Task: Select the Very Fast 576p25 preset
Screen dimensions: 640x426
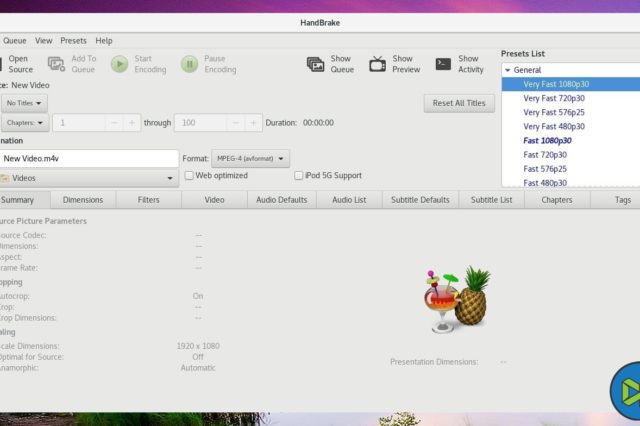Action: click(571, 112)
